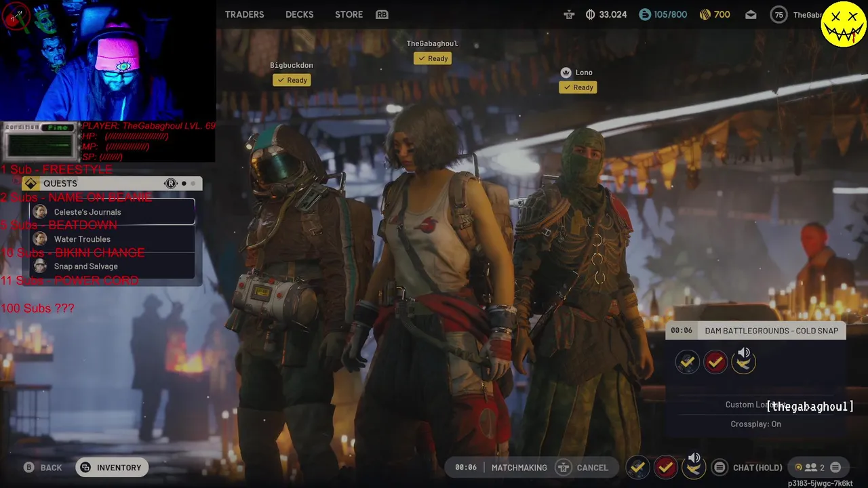Image resolution: width=868 pixels, height=488 pixels.
Task: Open the social menu hamburger icon
Action: 835,468
